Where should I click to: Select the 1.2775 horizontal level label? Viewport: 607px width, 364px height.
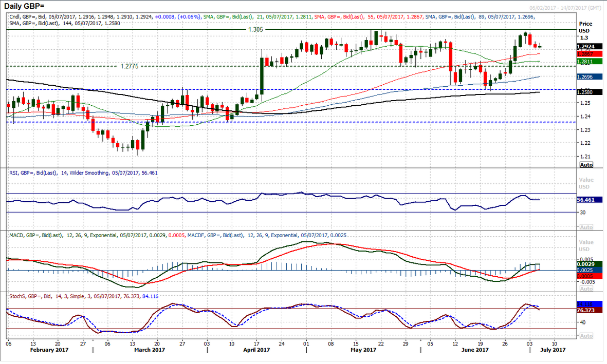click(x=130, y=66)
